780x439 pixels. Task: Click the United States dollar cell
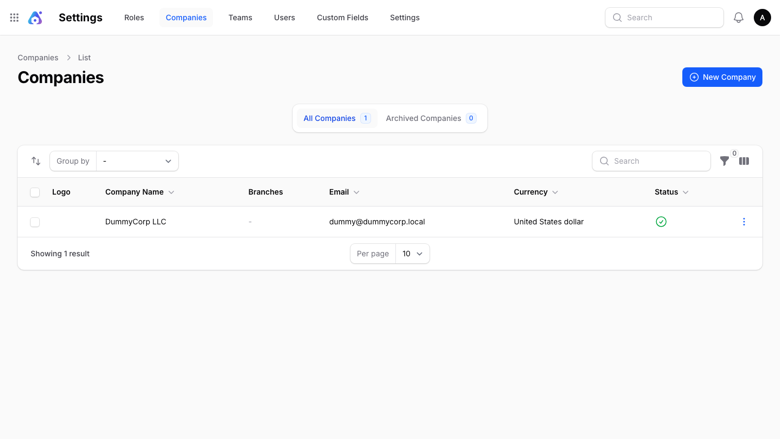[549, 222]
